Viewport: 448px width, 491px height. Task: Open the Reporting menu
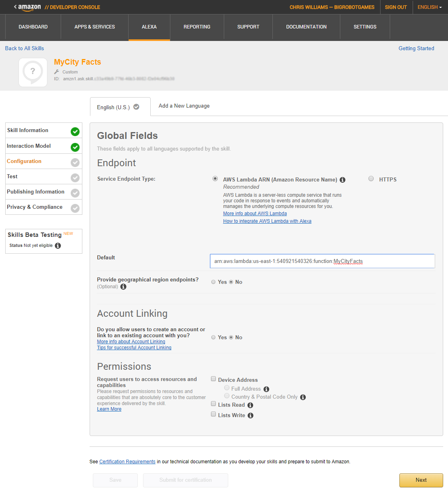click(197, 27)
